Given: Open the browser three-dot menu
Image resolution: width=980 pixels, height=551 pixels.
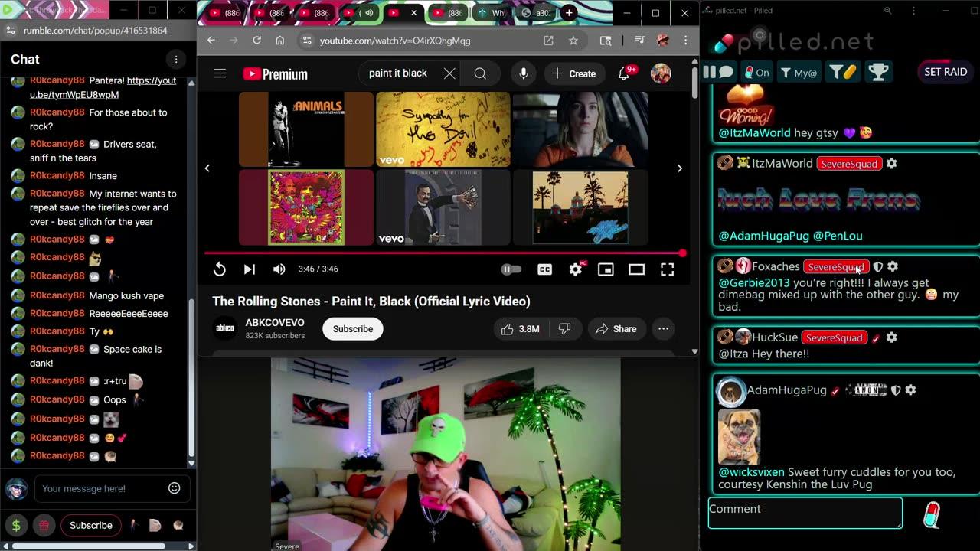Looking at the screenshot, I should coord(685,41).
